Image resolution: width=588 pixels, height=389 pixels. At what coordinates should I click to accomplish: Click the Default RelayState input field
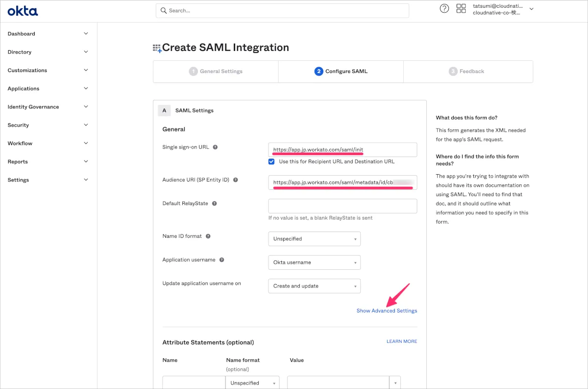343,206
